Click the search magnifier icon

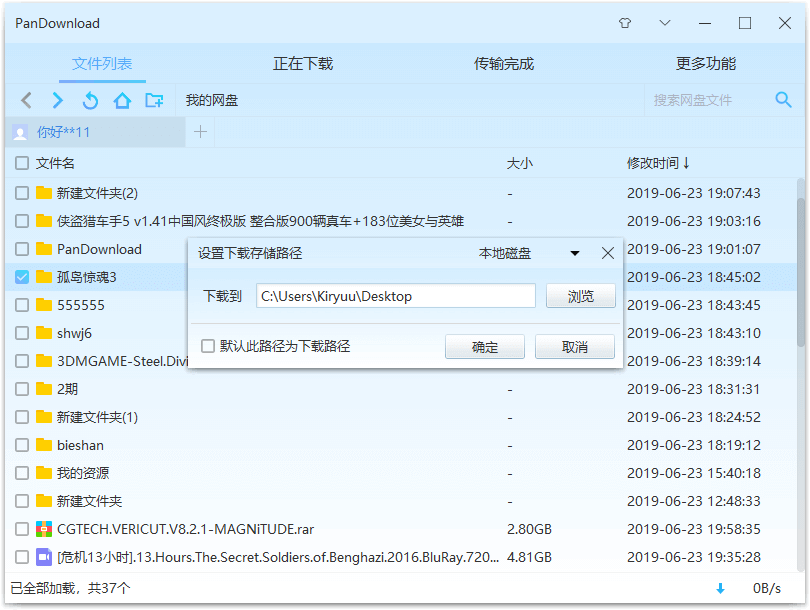(784, 99)
